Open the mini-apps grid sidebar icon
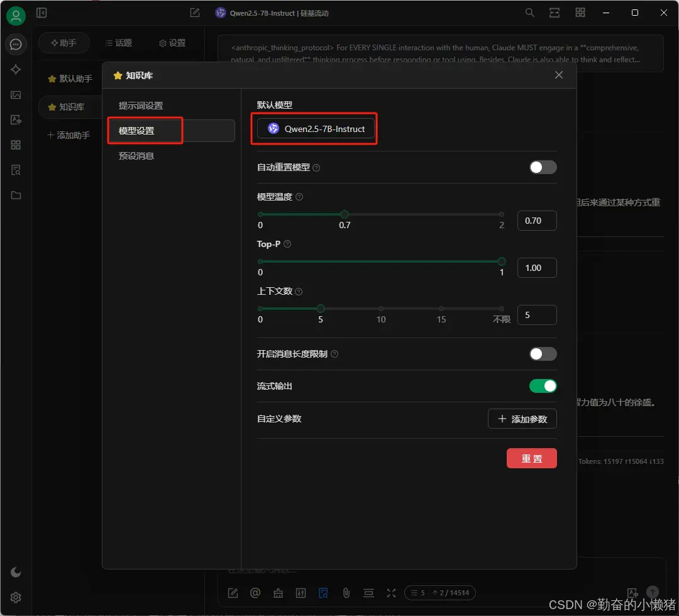Image resolution: width=679 pixels, height=616 pixels. pyautogui.click(x=16, y=145)
